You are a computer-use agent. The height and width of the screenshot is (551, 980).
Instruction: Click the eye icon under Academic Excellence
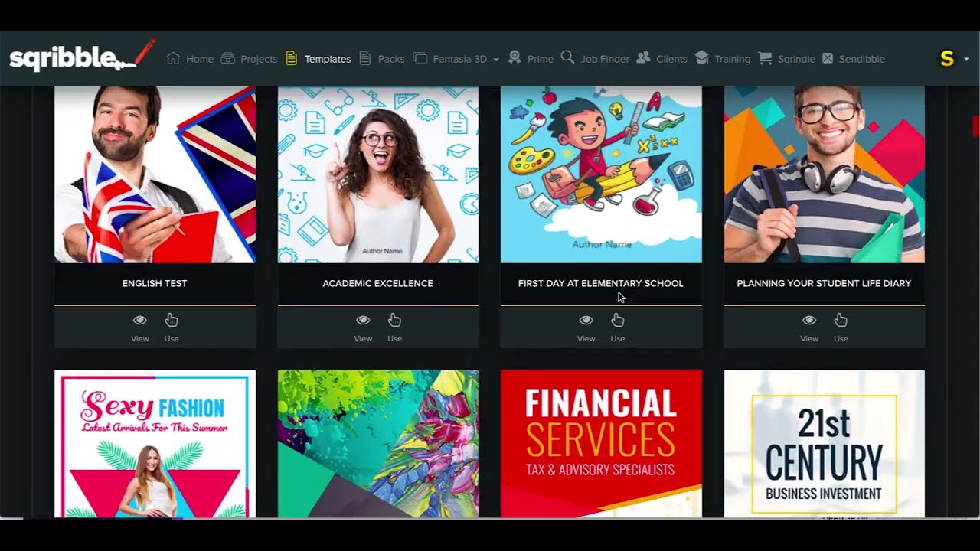[x=363, y=320]
